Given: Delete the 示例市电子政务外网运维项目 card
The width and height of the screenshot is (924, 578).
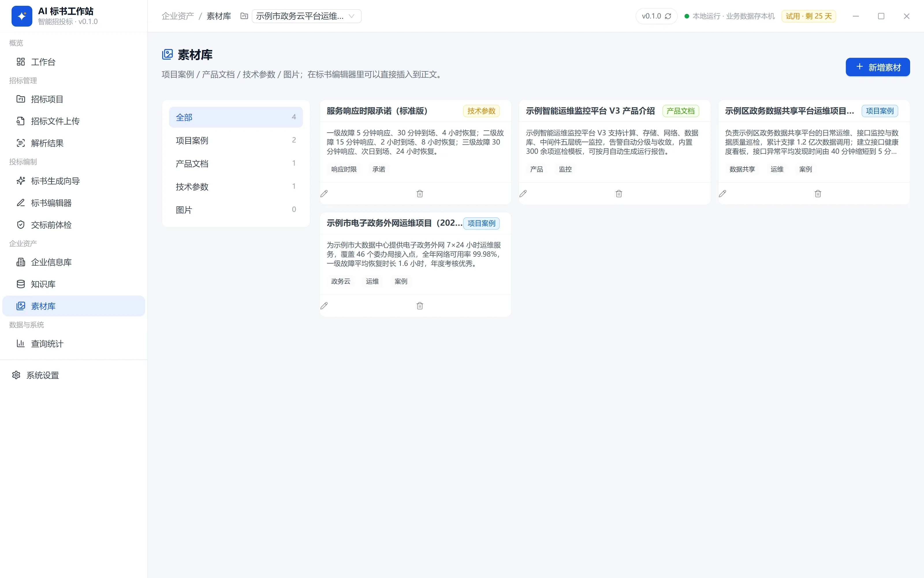Looking at the screenshot, I should (x=420, y=305).
